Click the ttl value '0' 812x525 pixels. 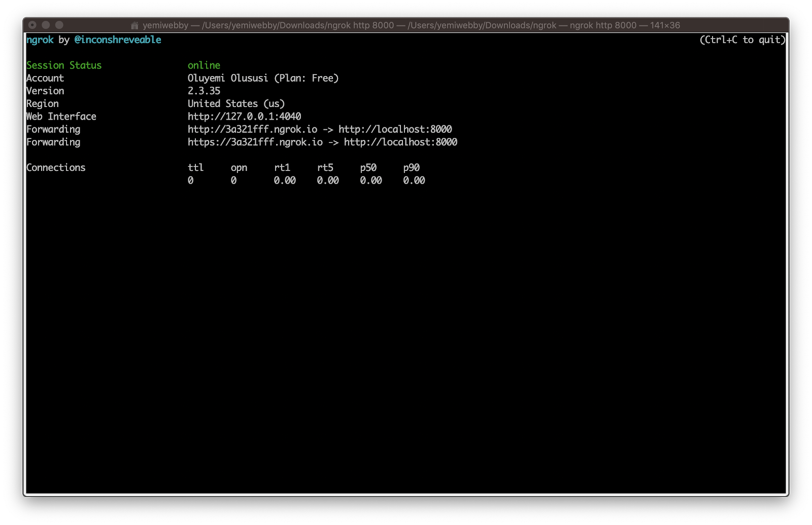190,180
